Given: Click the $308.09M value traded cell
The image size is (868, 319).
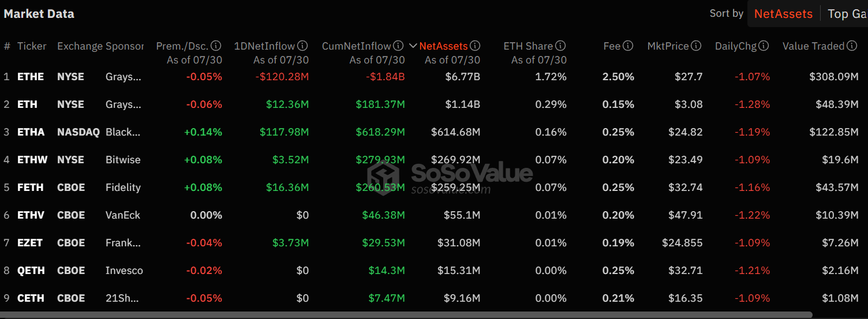Looking at the screenshot, I should coord(834,77).
